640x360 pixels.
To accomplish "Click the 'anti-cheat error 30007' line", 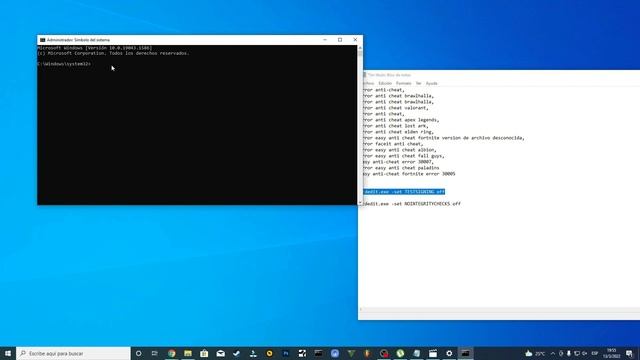I will (398, 162).
